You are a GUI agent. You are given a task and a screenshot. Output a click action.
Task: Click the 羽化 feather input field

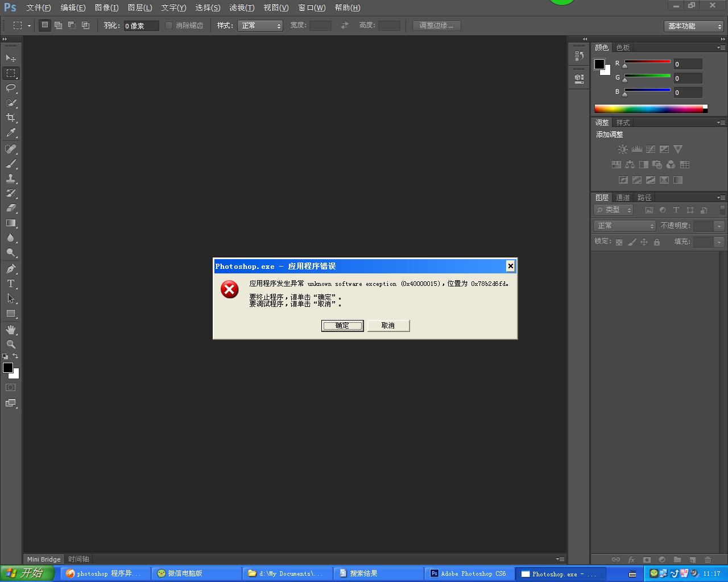tap(141, 26)
